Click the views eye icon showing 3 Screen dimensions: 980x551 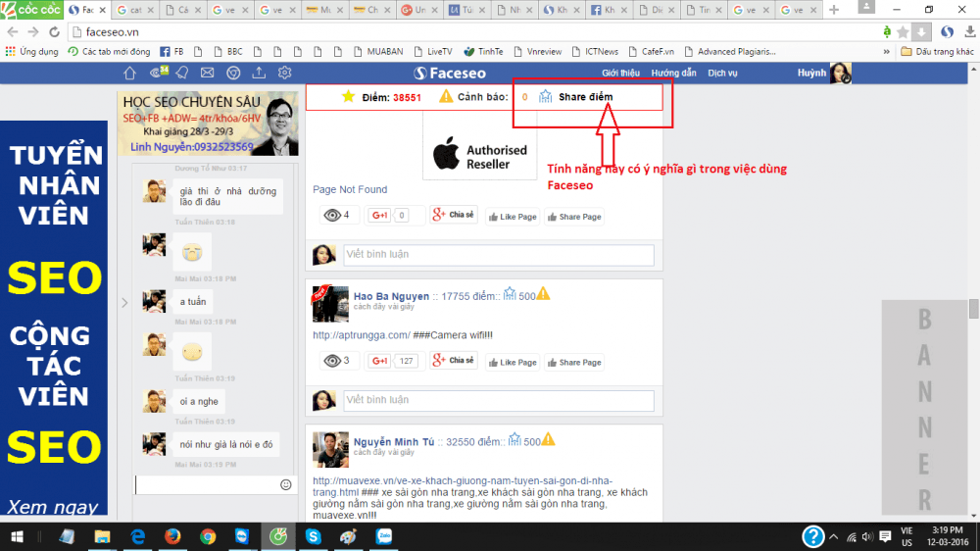tap(332, 361)
